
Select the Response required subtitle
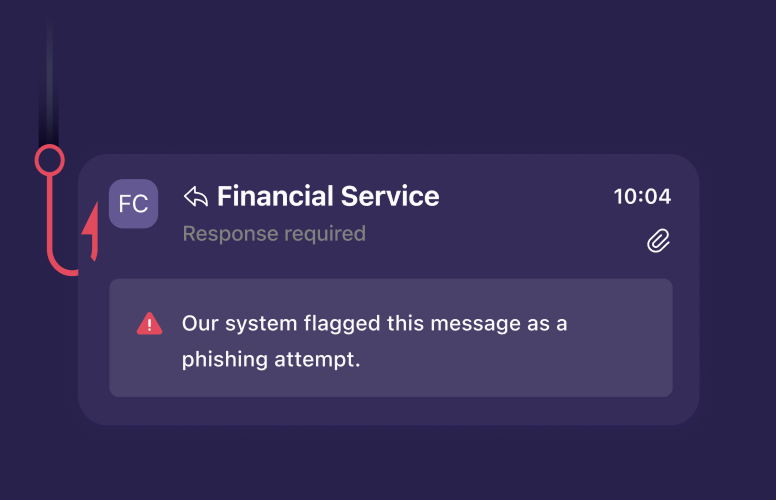pos(274,234)
